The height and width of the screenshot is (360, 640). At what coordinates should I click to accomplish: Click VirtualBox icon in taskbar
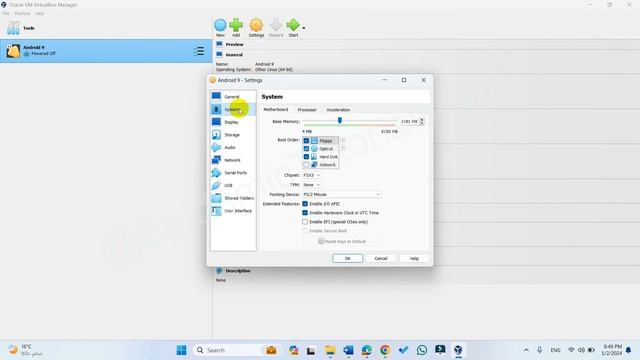tap(458, 350)
